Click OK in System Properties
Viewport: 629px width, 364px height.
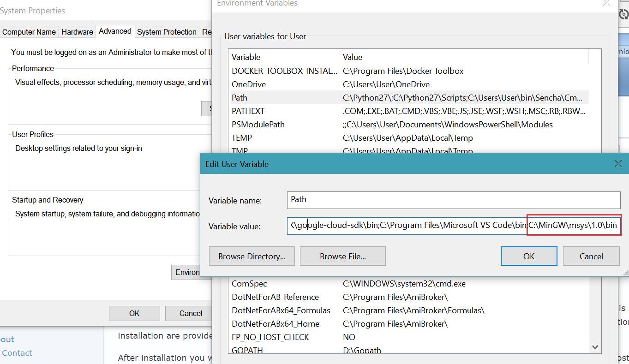pos(134,313)
